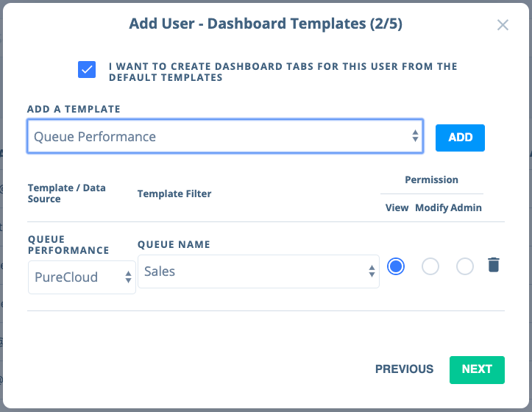Image resolution: width=532 pixels, height=412 pixels.
Task: Click the Admin permission column label
Action: [x=466, y=207]
